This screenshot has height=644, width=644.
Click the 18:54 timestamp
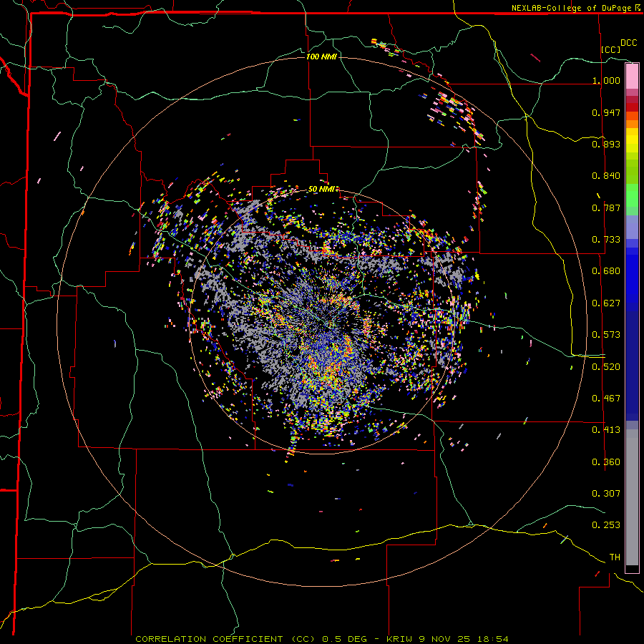click(493, 639)
